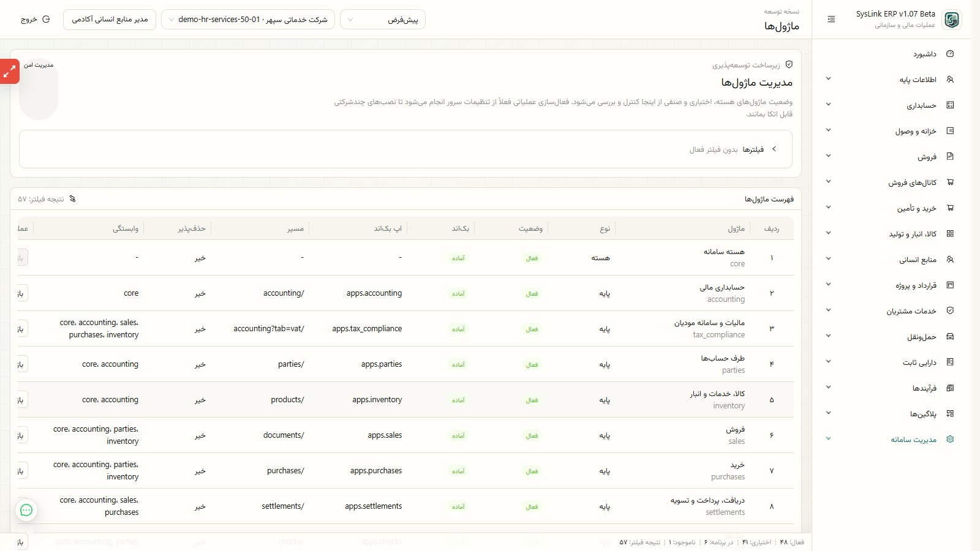This screenshot has width=980, height=551.
Task: Click the red expand fullscreen icon
Action: (9, 72)
